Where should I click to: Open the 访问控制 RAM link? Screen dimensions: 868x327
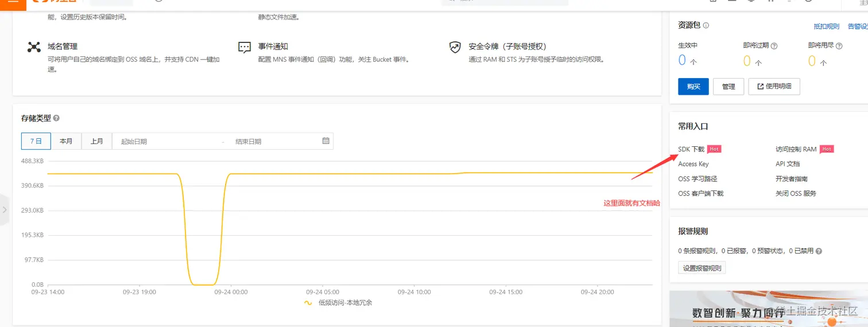point(796,149)
